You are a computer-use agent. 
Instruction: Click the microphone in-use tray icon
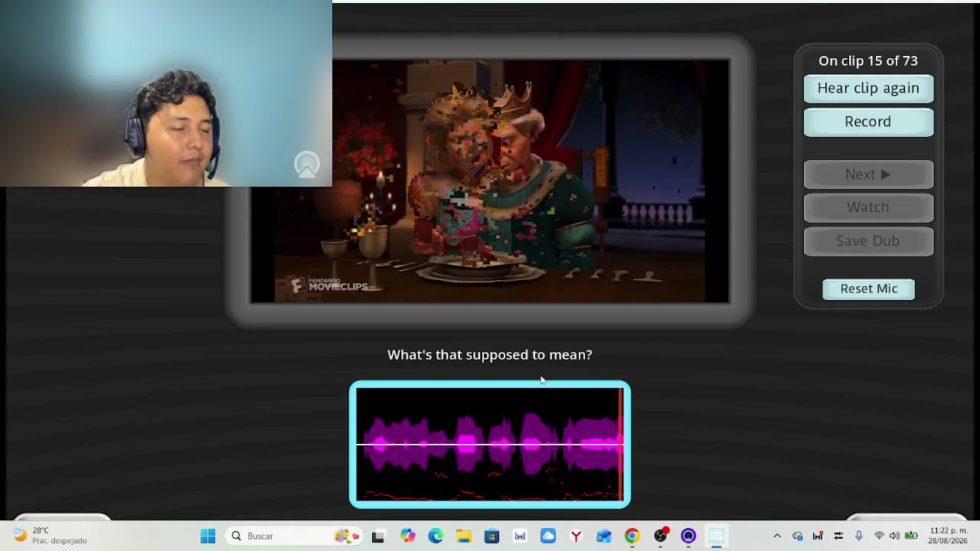click(859, 536)
